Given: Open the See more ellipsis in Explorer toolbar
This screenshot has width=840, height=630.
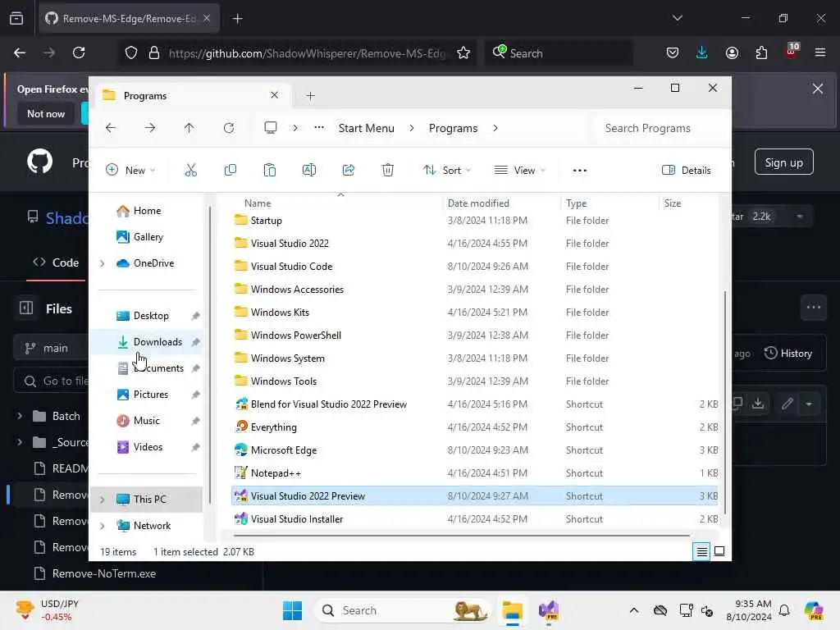Looking at the screenshot, I should coord(580,171).
